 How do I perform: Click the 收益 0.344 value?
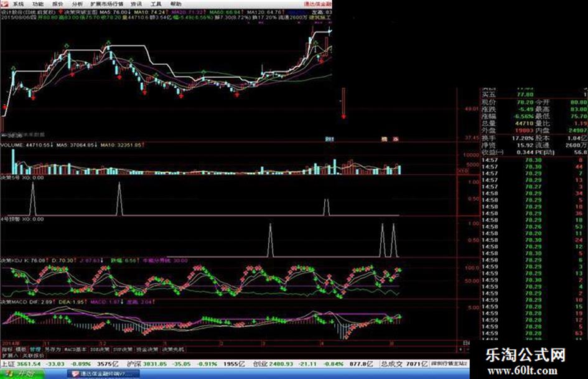[x=525, y=152]
